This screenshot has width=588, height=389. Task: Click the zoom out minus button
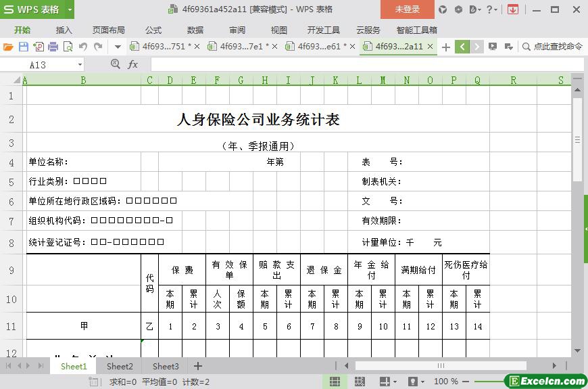coord(466,382)
